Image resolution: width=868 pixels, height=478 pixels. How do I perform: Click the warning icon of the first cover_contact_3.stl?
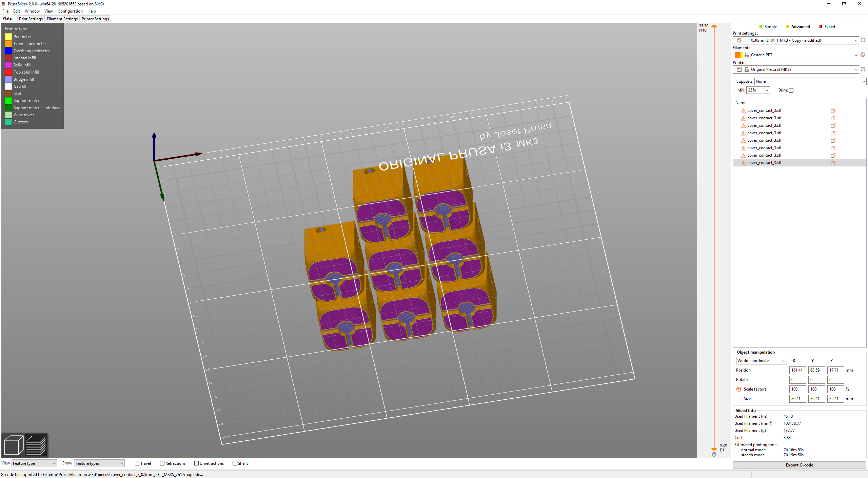click(743, 111)
